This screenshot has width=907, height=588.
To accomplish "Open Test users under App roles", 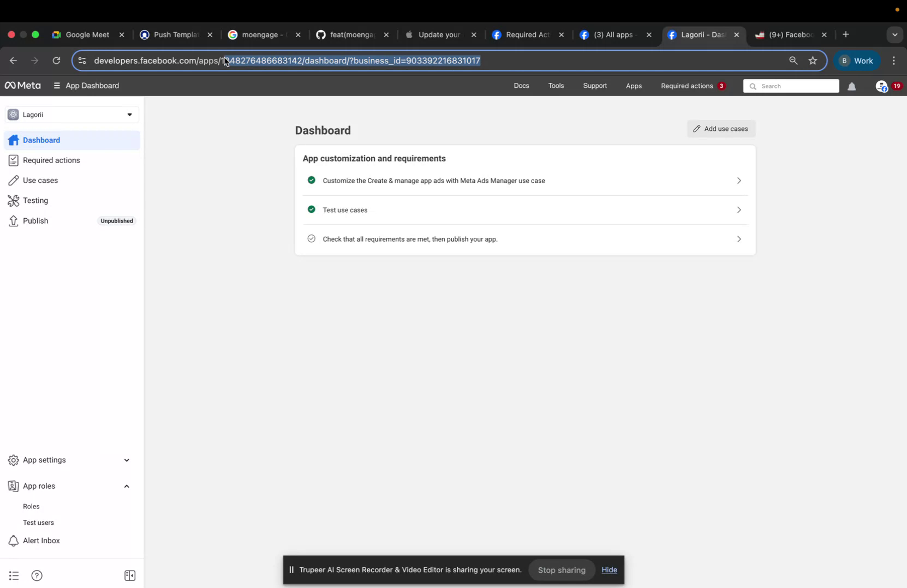I will click(38, 523).
